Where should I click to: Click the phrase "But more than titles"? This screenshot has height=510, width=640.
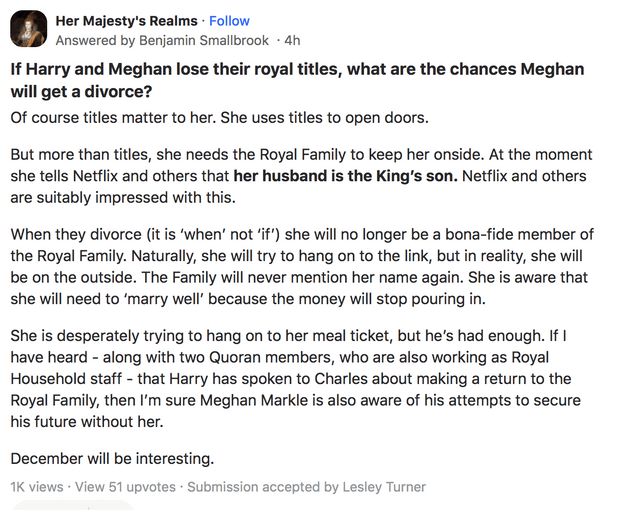[77, 155]
